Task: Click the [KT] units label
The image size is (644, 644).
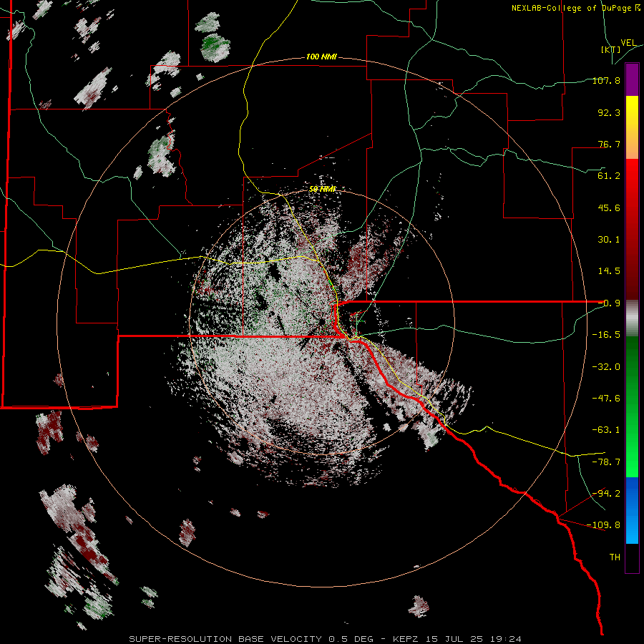Action: click(x=610, y=49)
